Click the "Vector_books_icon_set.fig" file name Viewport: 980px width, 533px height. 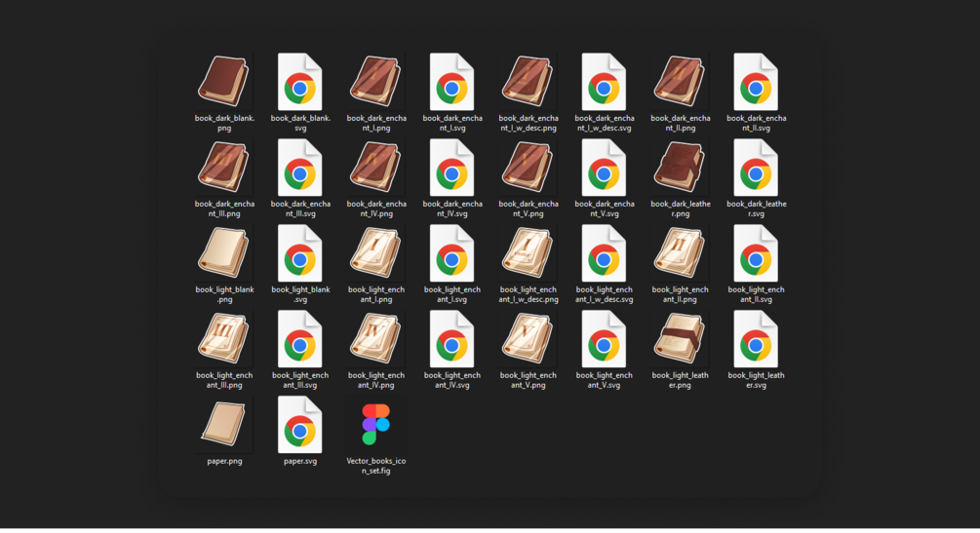click(x=376, y=466)
